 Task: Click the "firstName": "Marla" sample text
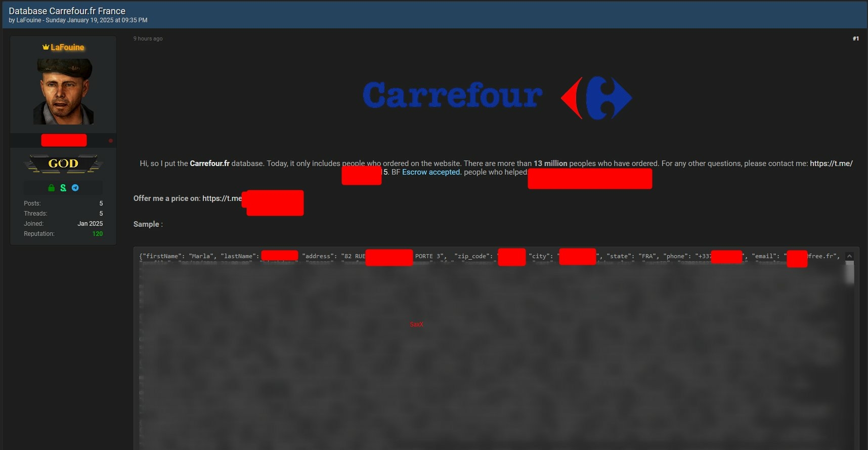(178, 256)
